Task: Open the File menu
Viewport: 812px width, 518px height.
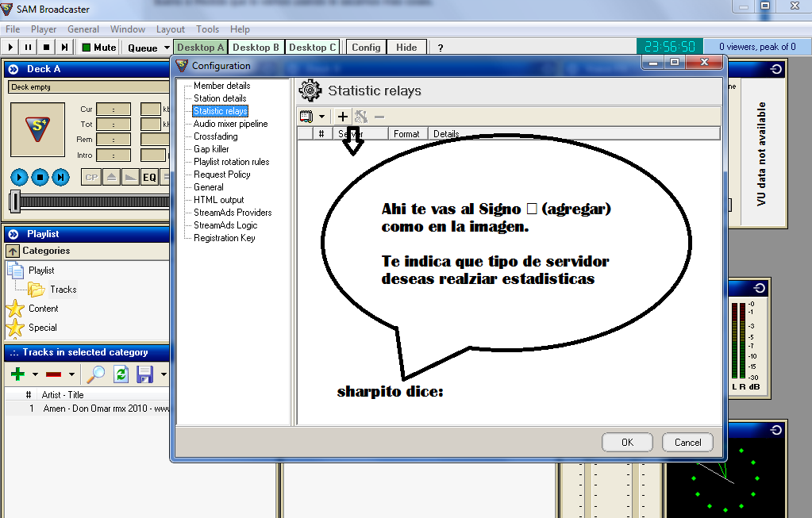Action: pos(13,29)
